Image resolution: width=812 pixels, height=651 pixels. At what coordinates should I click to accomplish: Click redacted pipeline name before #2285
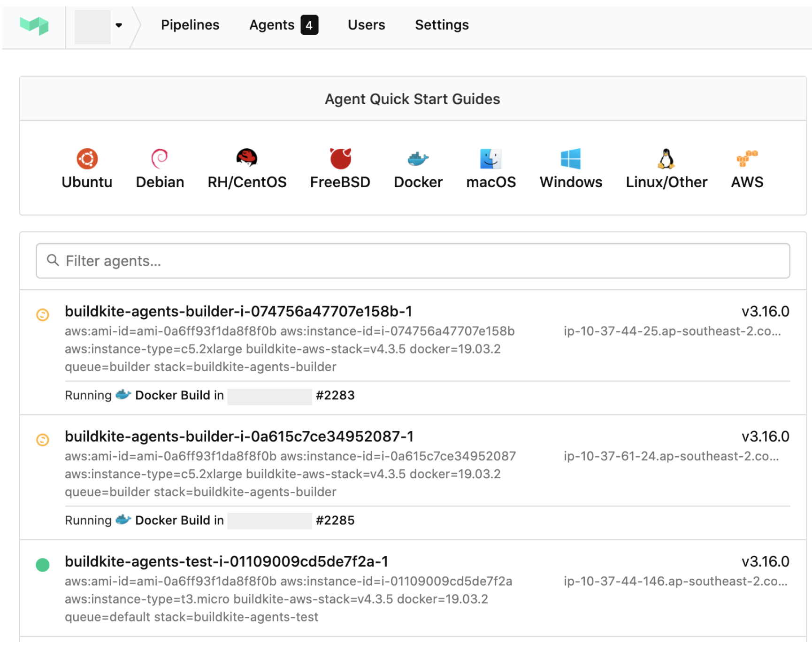pos(270,521)
